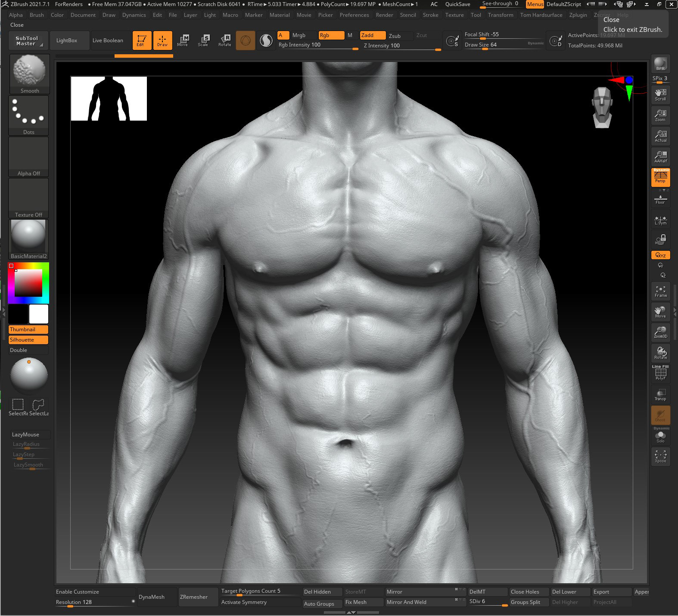Screen dimensions: 678x616
Task: Open the Preferences menu
Action: 354,15
